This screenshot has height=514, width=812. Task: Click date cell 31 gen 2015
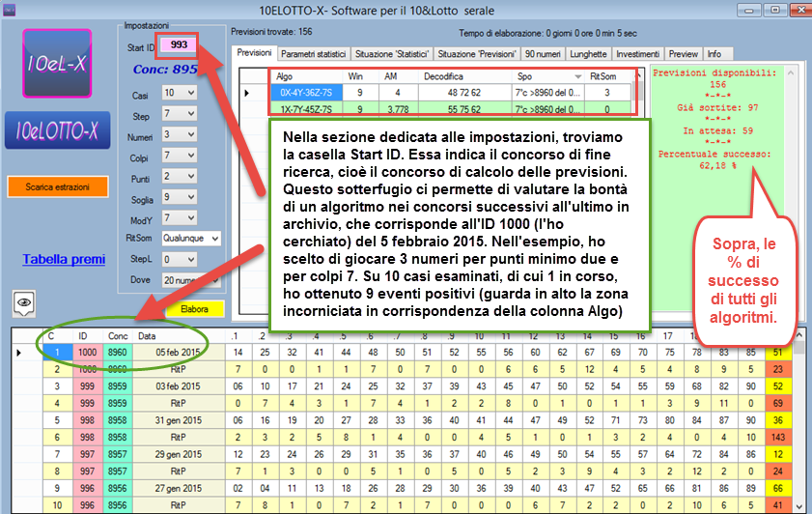coord(179,420)
